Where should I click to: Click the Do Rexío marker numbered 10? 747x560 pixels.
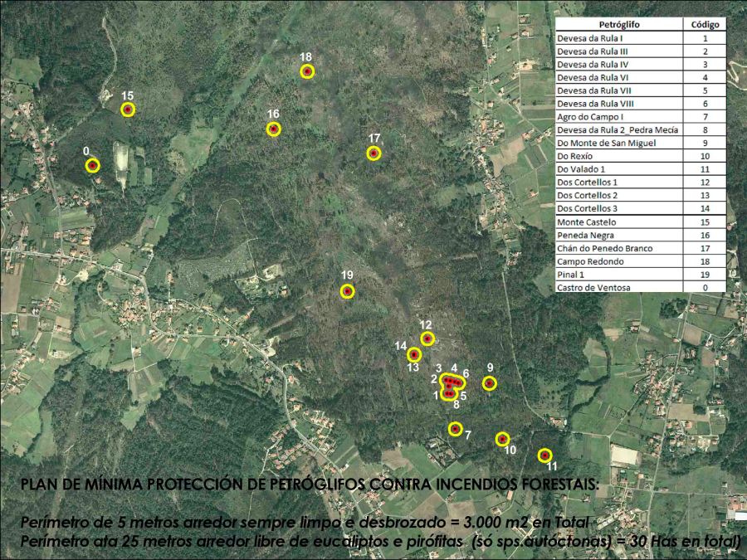[x=502, y=438]
